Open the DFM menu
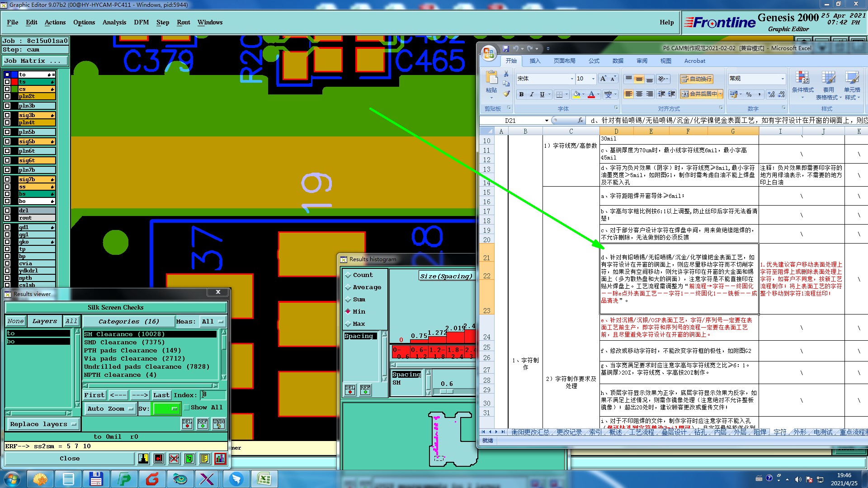Image resolution: width=868 pixels, height=488 pixels. tap(141, 22)
